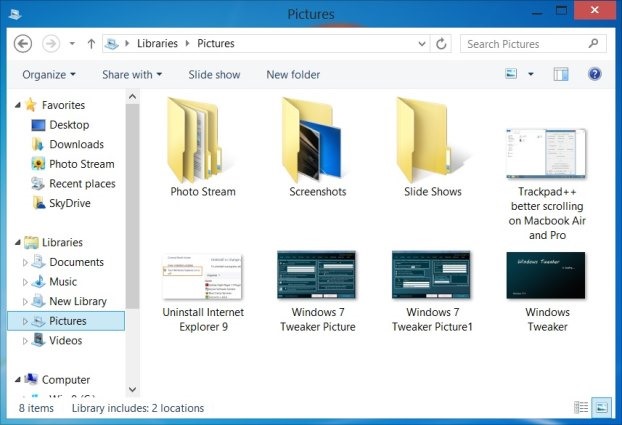Screen dimensions: 622x425
Task: Select the Pictures library in sidebar
Action: 67,321
